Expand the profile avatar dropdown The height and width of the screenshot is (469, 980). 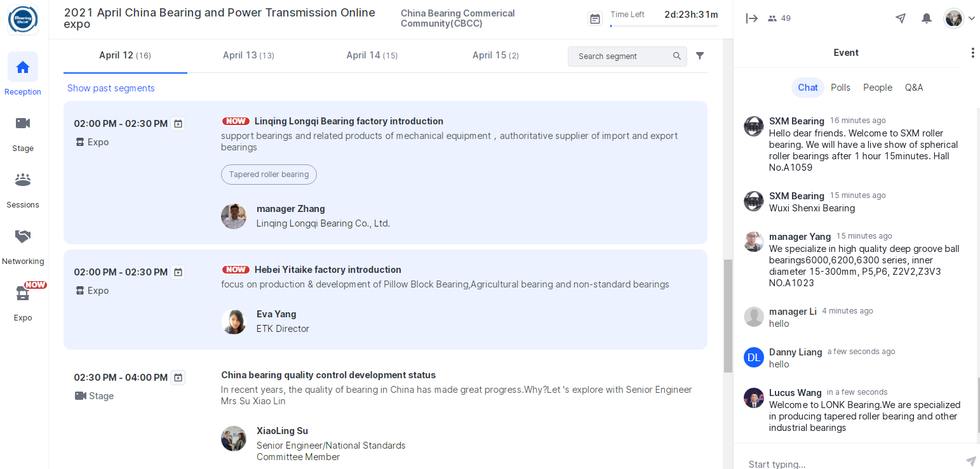click(959, 18)
